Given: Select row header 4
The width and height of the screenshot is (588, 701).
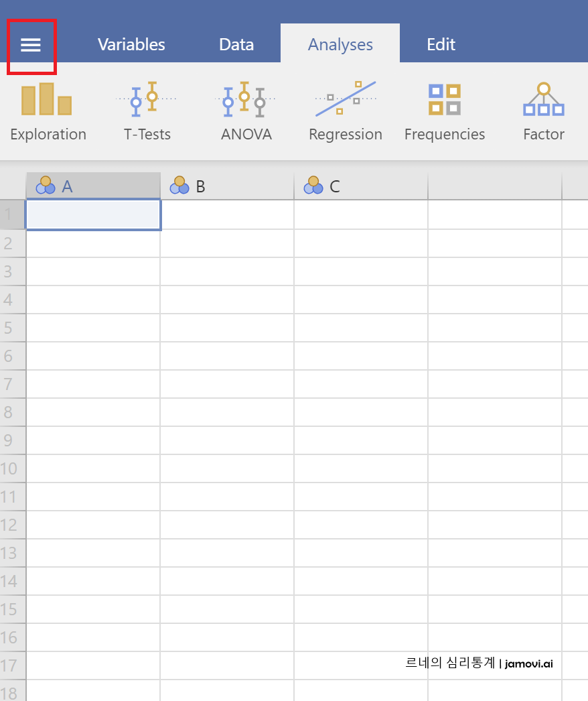Looking at the screenshot, I should point(13,300).
